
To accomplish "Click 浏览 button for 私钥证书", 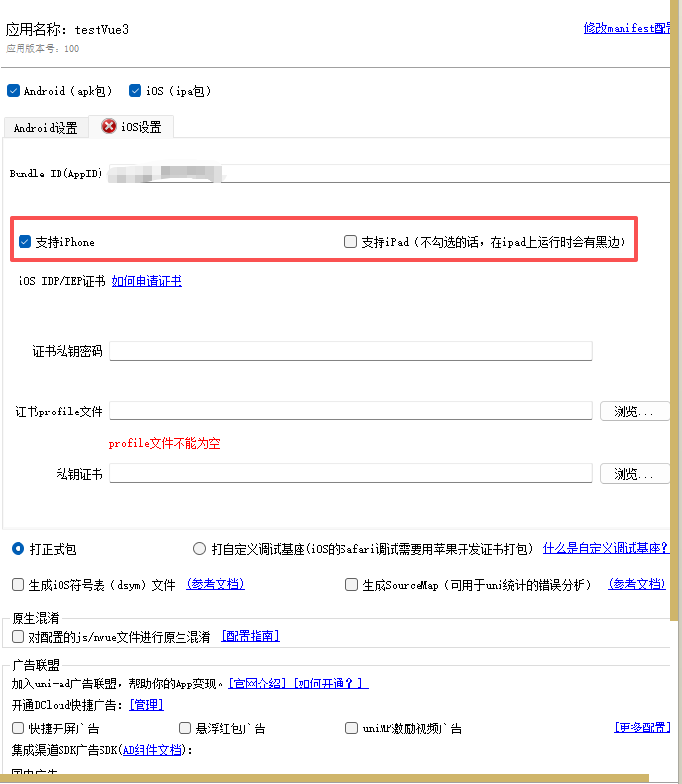I will coord(634,474).
